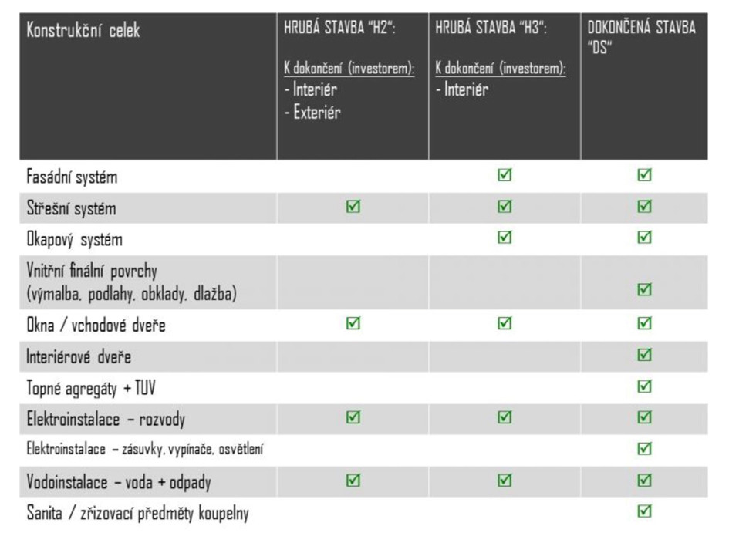Viewport: 729px width, 560px height.
Task: Click the DOKONČENÁ STAVBA "DS" column header
Action: pyautogui.click(x=642, y=37)
